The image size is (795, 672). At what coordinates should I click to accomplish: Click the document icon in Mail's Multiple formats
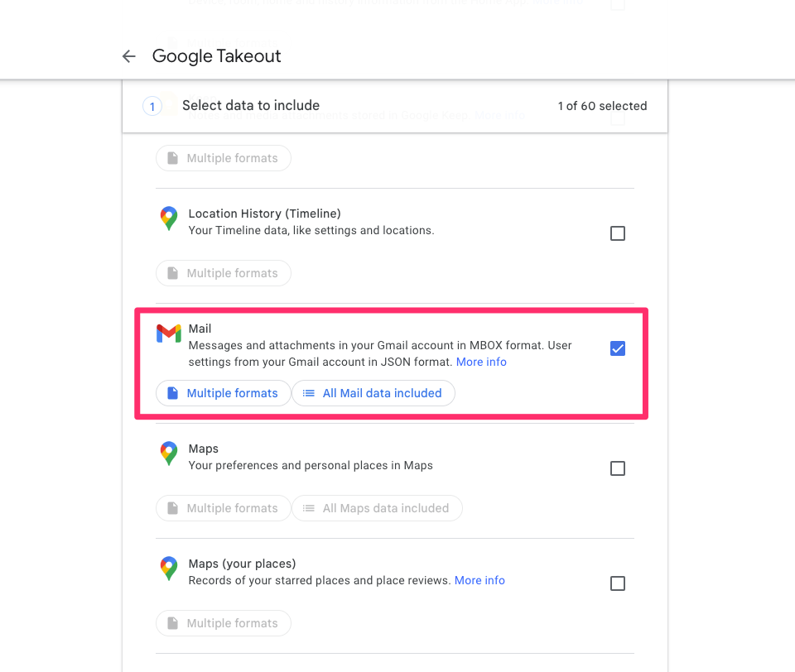(x=173, y=393)
